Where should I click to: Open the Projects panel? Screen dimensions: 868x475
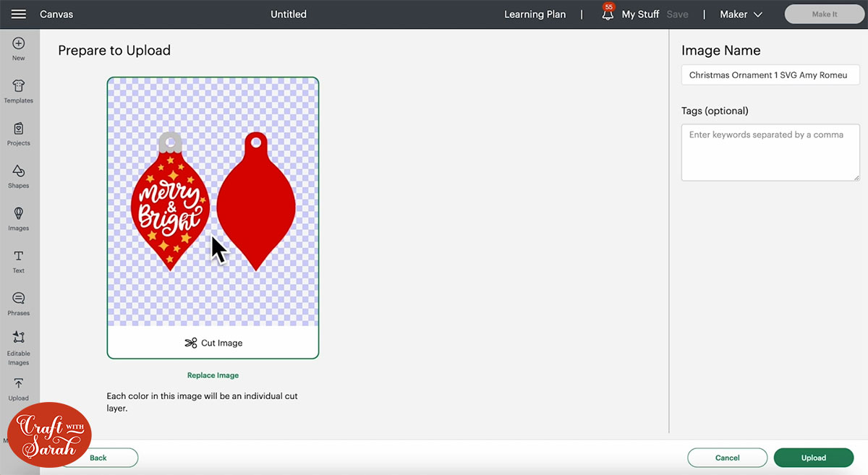click(19, 134)
